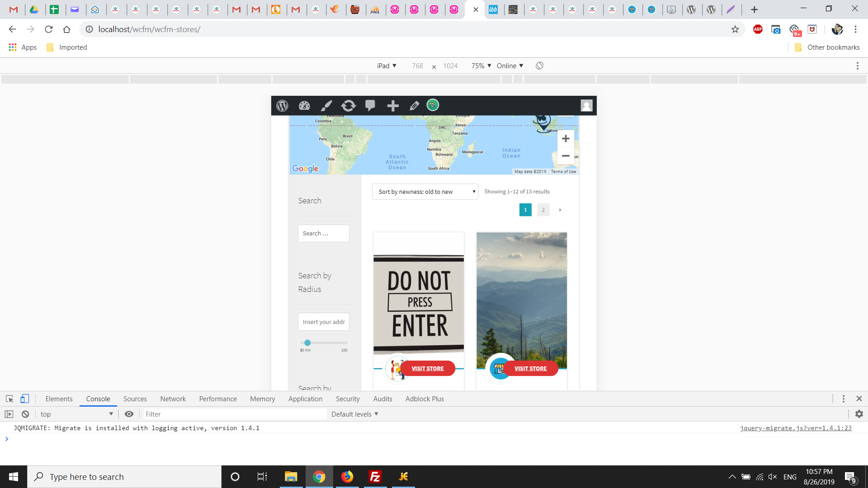This screenshot has width=868, height=488.
Task: Visit the Do Not Press Enter store
Action: coord(428,369)
